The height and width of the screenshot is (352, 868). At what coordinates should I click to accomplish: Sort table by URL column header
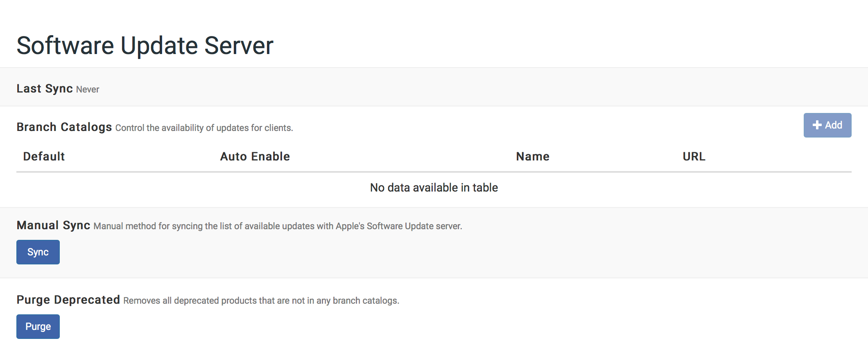[x=694, y=156]
